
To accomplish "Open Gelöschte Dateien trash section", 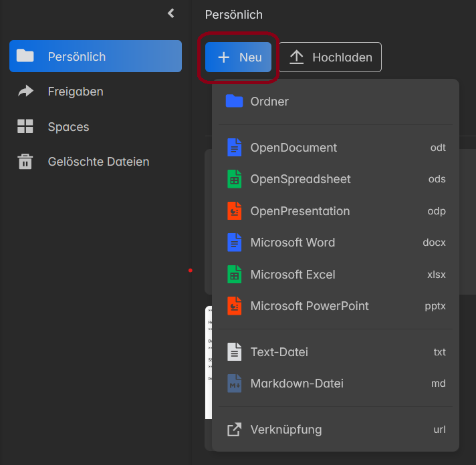I will 98,162.
